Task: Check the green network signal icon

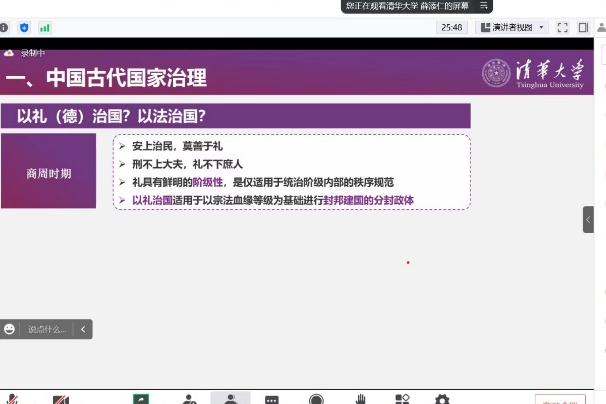Action: [44, 27]
